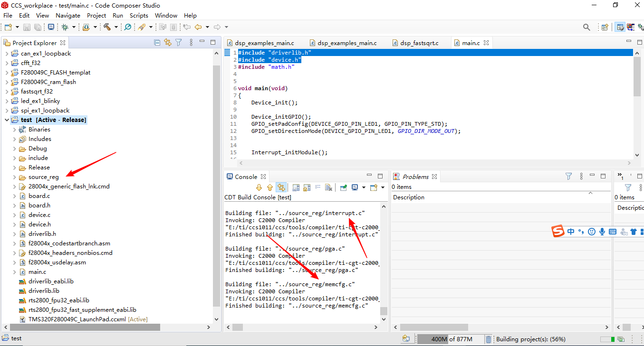Click the Debug bug icon in toolbar
This screenshot has height=346, width=644.
tap(65, 27)
